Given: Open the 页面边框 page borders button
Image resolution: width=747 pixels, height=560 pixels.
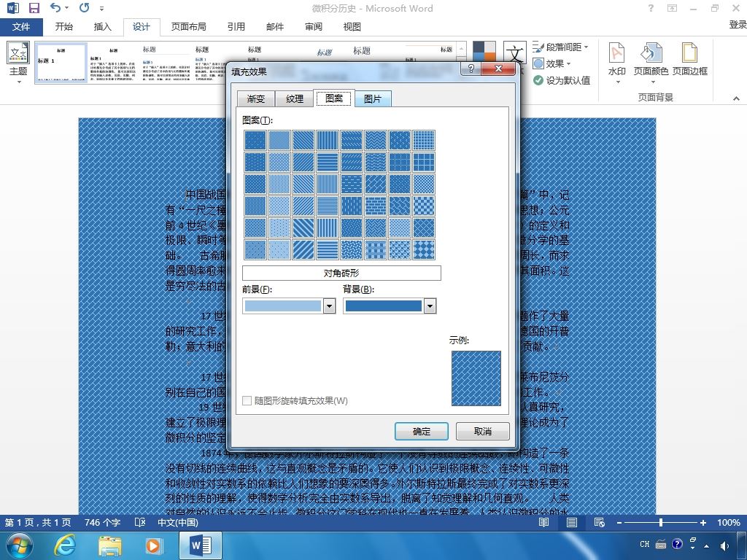Looking at the screenshot, I should pyautogui.click(x=689, y=60).
